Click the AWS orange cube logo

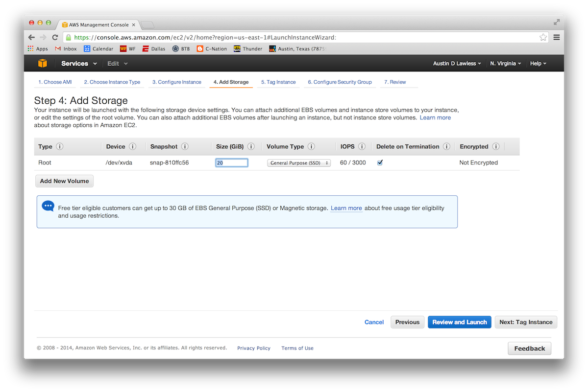pos(43,64)
